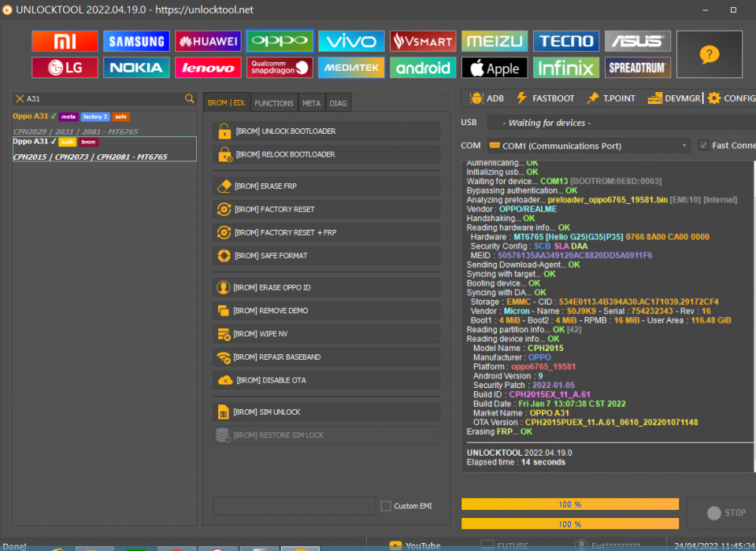Switch to BROM | EDL tab
756x551 pixels.
coord(227,102)
